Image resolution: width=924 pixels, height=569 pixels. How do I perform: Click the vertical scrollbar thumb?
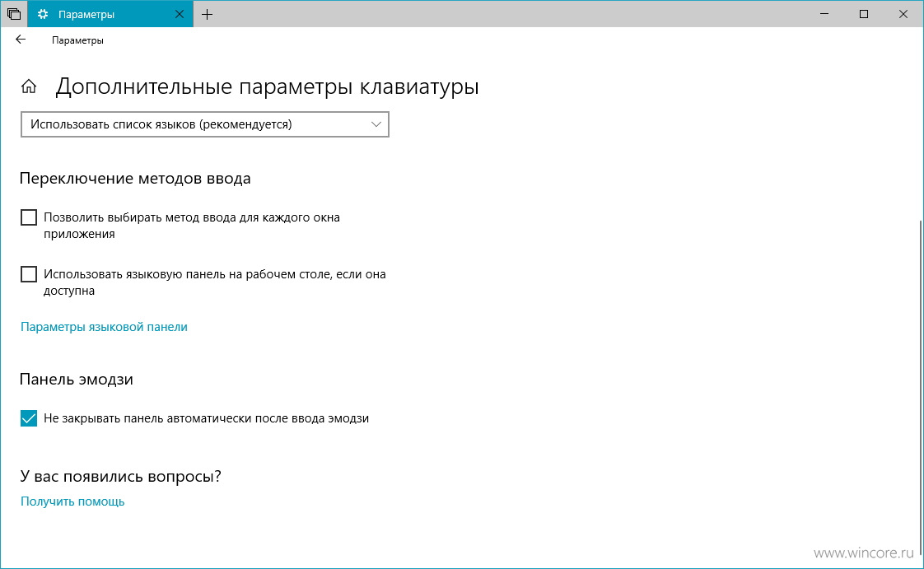pyautogui.click(x=921, y=386)
